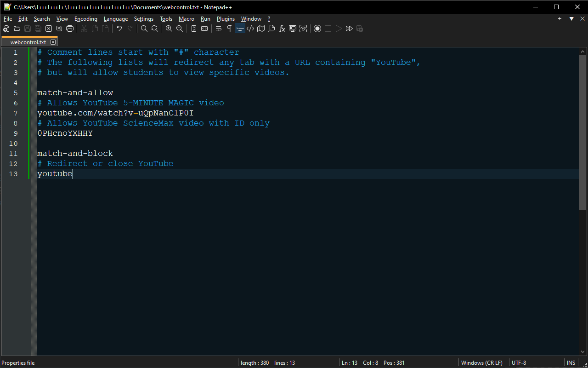Toggle word wrap
Viewport: 588px width, 368px height.
[x=219, y=29]
